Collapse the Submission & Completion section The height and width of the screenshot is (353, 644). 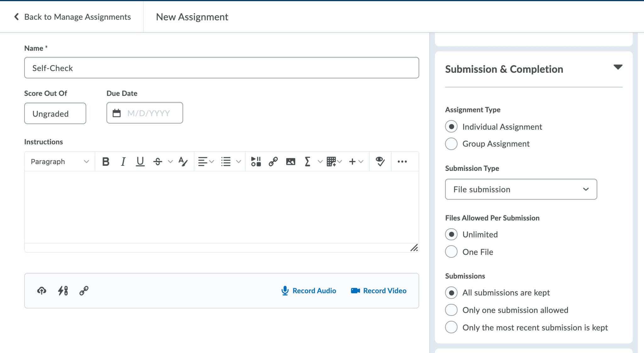point(617,67)
